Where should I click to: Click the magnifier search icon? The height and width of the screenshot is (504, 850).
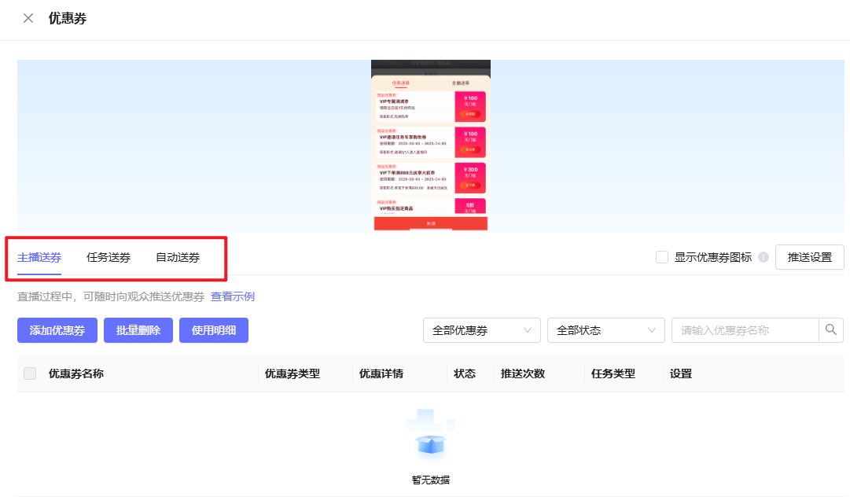pos(831,330)
